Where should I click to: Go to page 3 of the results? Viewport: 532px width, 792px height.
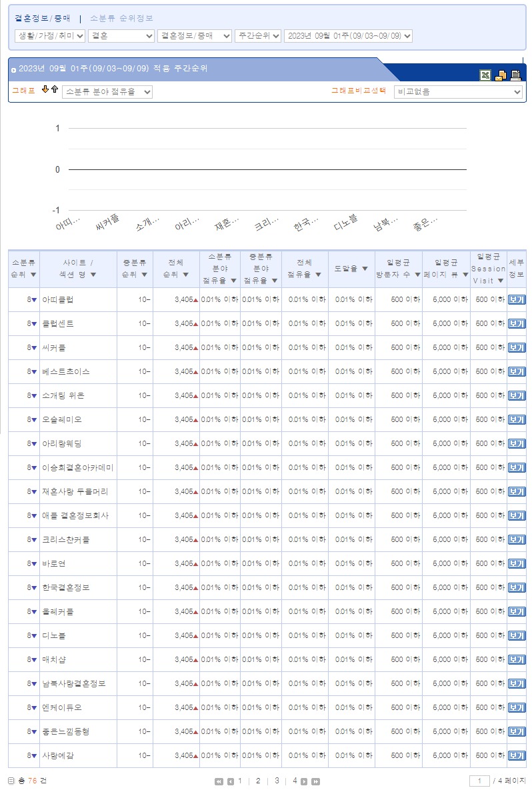pos(277,781)
